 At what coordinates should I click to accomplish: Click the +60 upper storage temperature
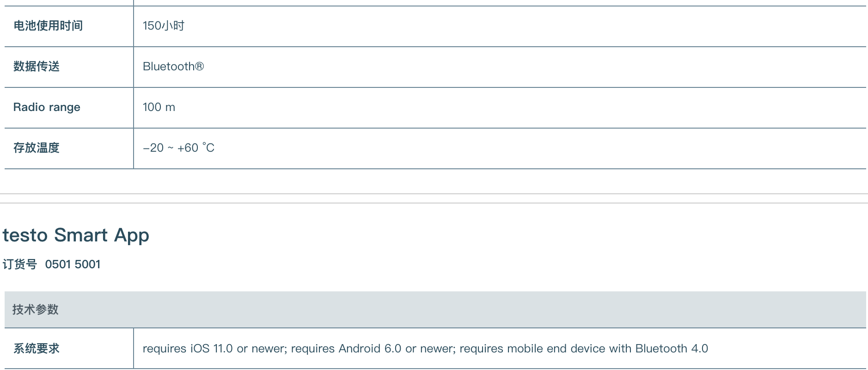tap(188, 148)
